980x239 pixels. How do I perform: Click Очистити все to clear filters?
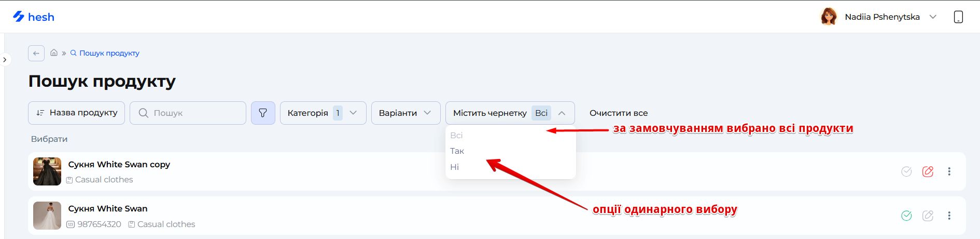click(x=619, y=113)
